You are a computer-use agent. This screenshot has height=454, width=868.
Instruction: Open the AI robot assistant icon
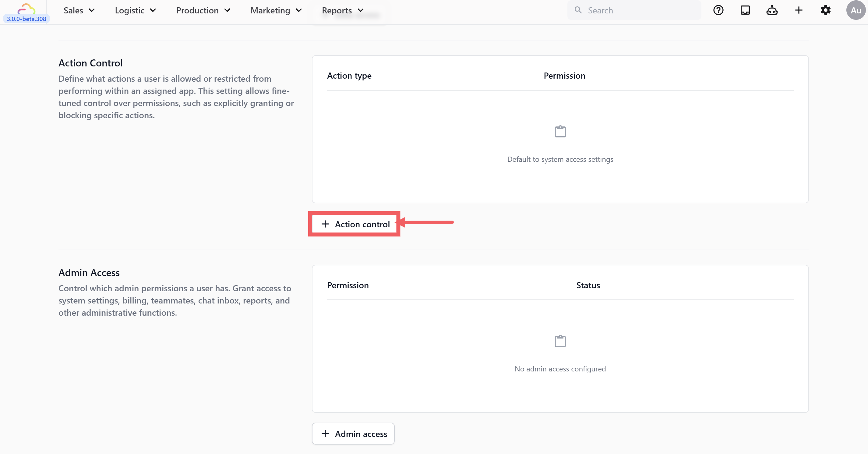click(x=772, y=10)
